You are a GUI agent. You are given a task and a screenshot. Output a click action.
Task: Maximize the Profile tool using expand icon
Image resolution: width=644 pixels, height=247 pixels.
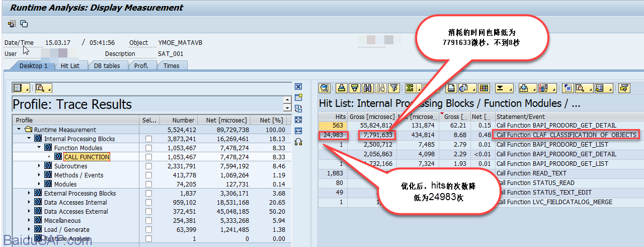298,120
